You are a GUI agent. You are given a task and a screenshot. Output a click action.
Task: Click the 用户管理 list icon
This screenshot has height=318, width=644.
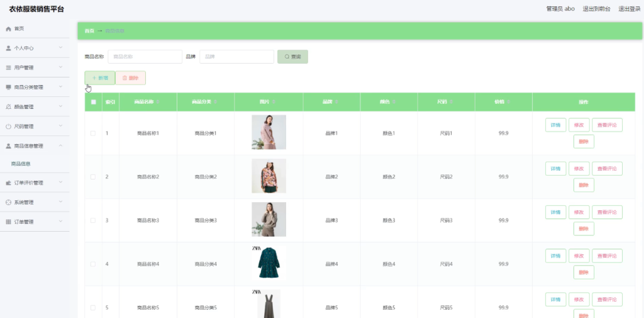tap(8, 67)
